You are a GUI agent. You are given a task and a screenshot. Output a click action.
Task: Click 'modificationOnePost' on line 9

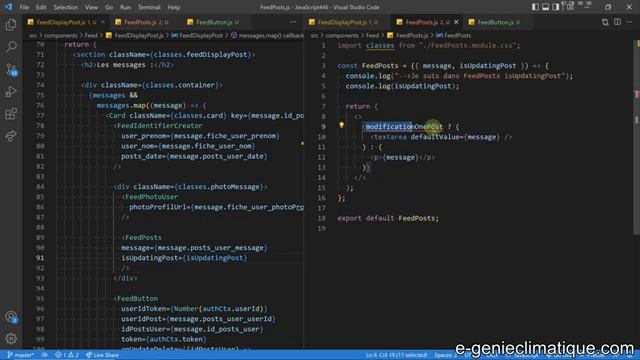tap(404, 127)
